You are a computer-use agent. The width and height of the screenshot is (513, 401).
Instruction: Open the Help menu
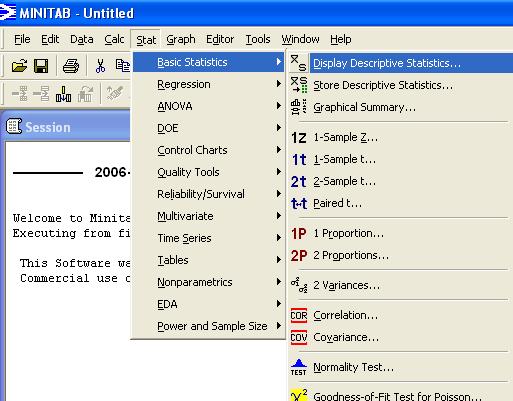coord(341,39)
